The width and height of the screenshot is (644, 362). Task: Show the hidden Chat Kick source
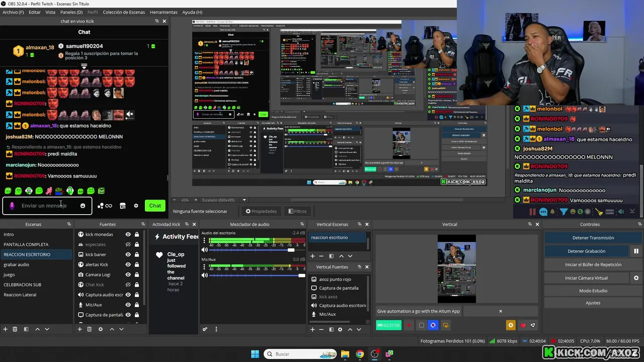pyautogui.click(x=128, y=285)
